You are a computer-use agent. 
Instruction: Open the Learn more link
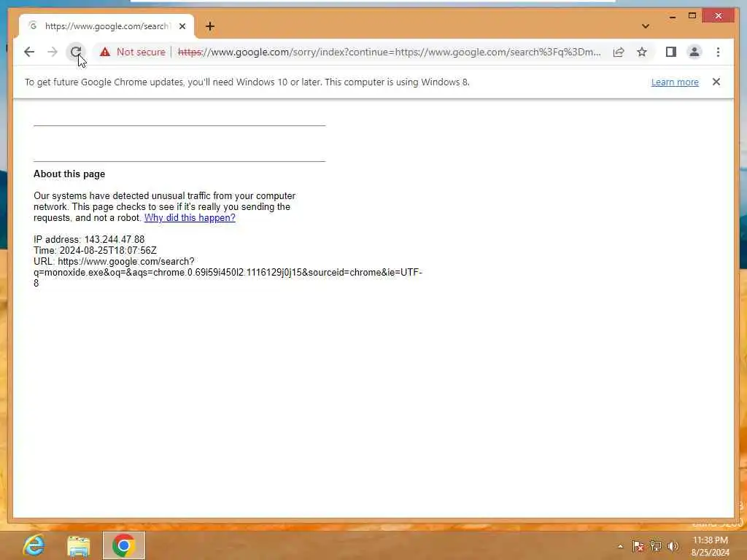pos(675,82)
